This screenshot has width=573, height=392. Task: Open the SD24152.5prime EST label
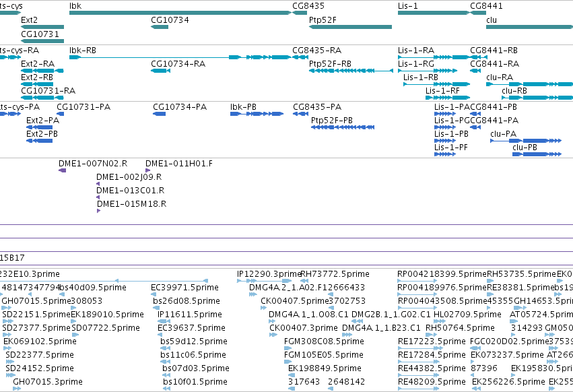40,368
